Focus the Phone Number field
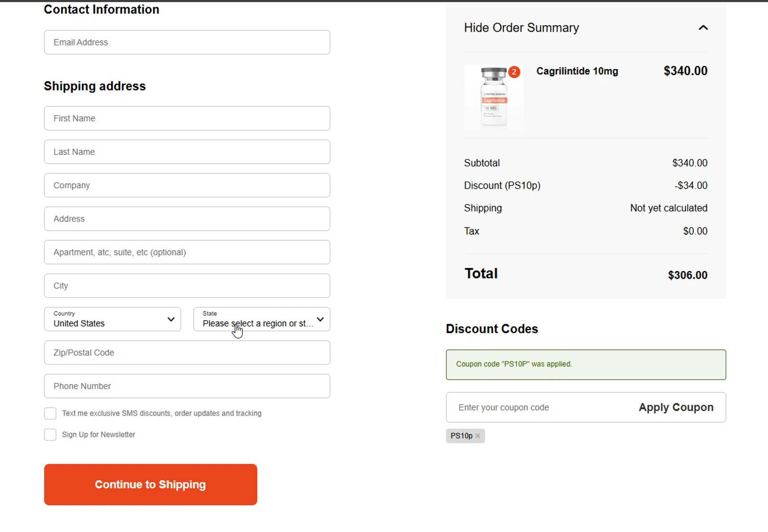Viewport: 768px width, 532px height. pos(187,386)
